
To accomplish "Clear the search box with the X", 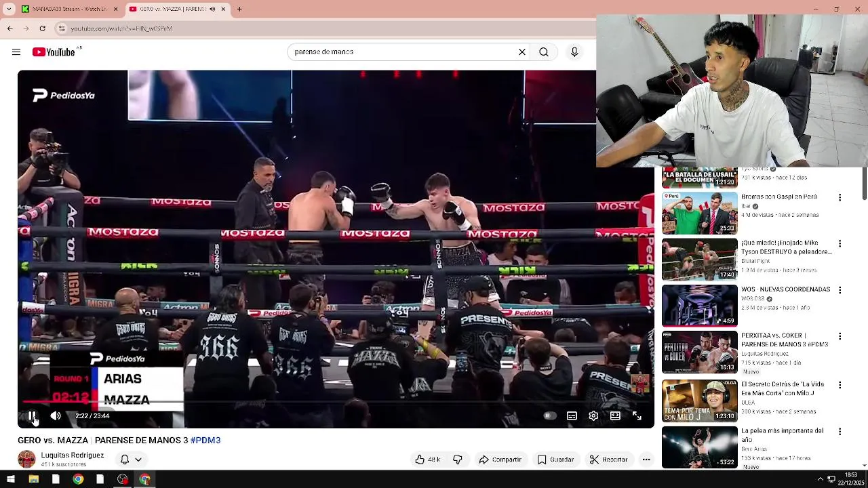I will (522, 52).
